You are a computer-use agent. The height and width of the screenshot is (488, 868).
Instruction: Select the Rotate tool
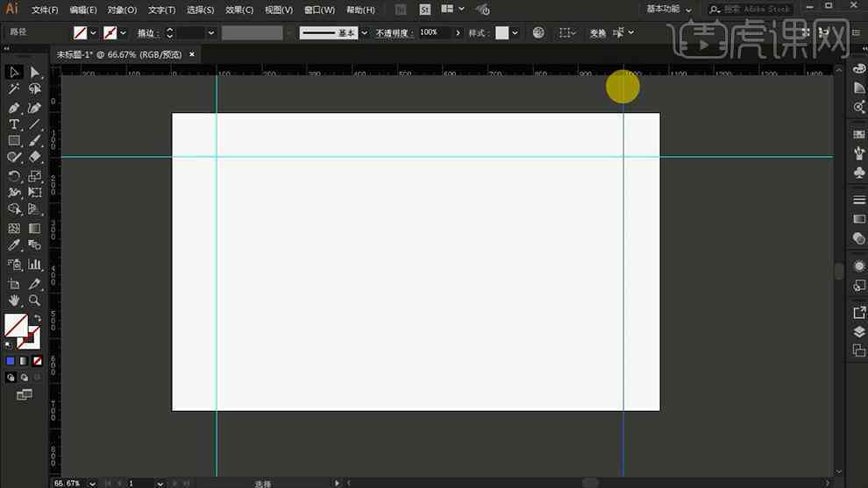click(x=14, y=176)
